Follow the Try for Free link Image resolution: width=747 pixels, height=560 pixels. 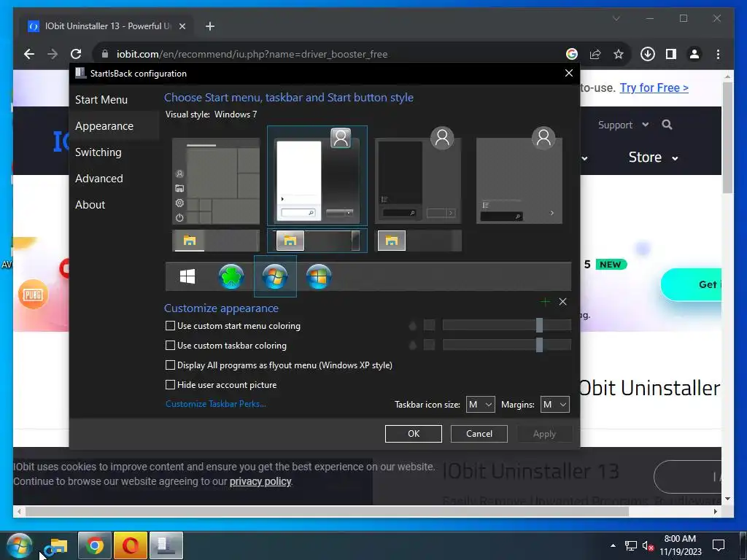[x=654, y=88]
